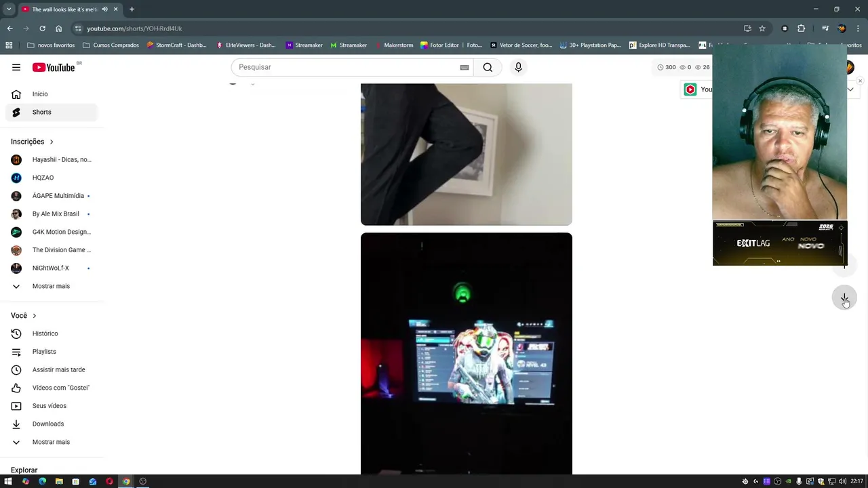Open the browser apps grid shortcut
The height and width of the screenshot is (488, 868).
(x=9, y=45)
